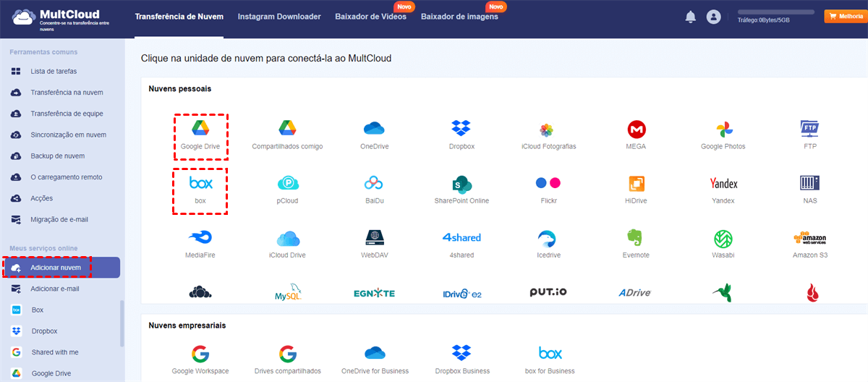Select ADrive cloud logo
The width and height of the screenshot is (868, 382).
click(635, 293)
